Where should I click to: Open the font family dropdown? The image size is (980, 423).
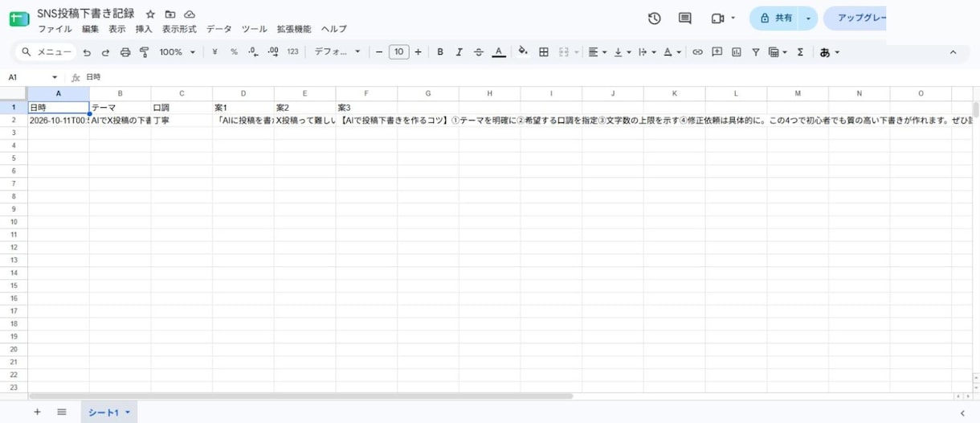coord(337,52)
